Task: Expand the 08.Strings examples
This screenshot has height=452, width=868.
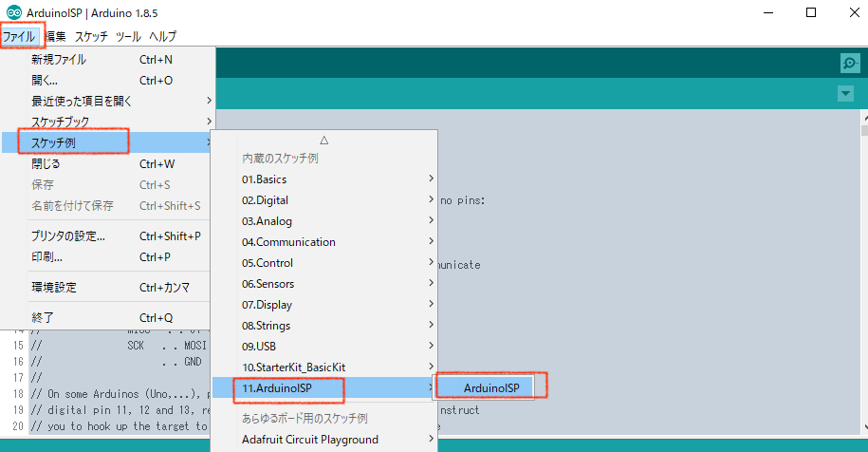Action: pyautogui.click(x=324, y=325)
